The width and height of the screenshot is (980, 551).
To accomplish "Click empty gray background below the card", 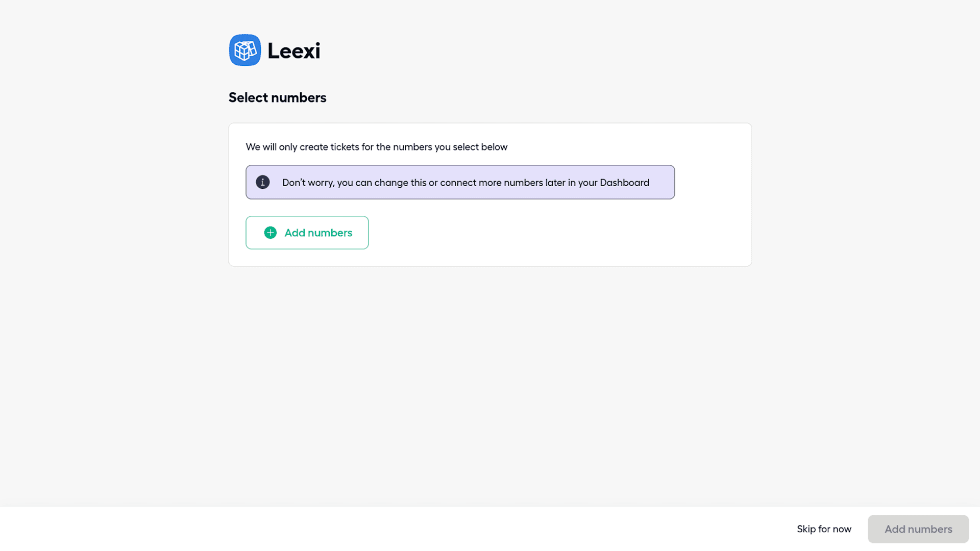I will click(490, 383).
